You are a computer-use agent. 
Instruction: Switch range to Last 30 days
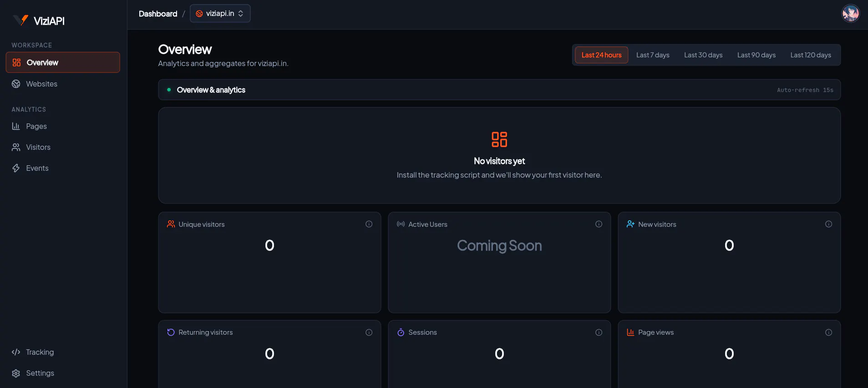tap(703, 55)
